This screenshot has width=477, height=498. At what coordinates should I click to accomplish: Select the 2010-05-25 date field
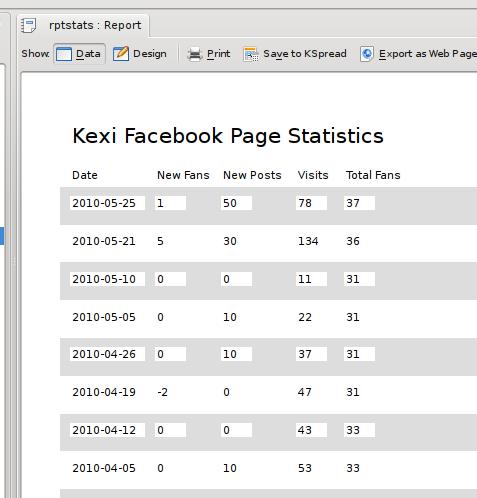pyautogui.click(x=107, y=203)
